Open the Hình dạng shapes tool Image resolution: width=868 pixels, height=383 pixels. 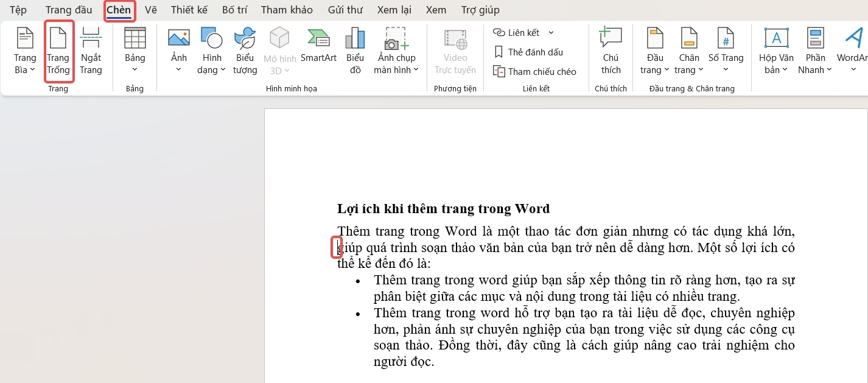pos(211,51)
